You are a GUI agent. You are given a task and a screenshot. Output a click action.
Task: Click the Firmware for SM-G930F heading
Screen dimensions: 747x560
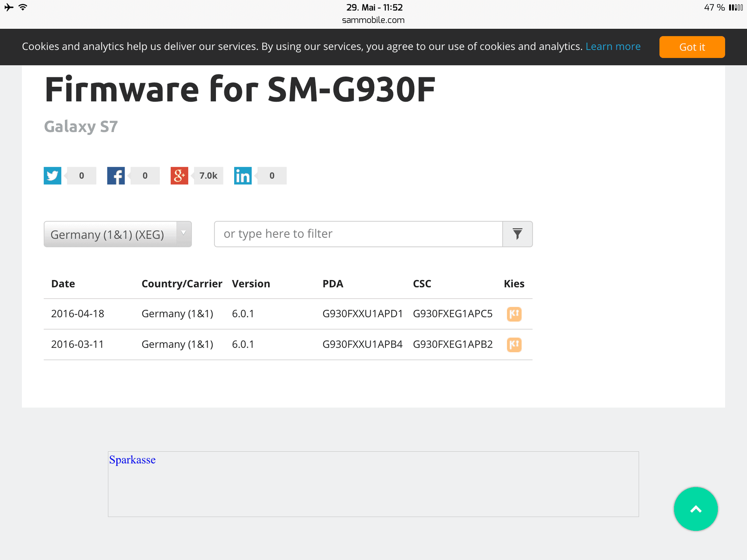click(x=240, y=89)
